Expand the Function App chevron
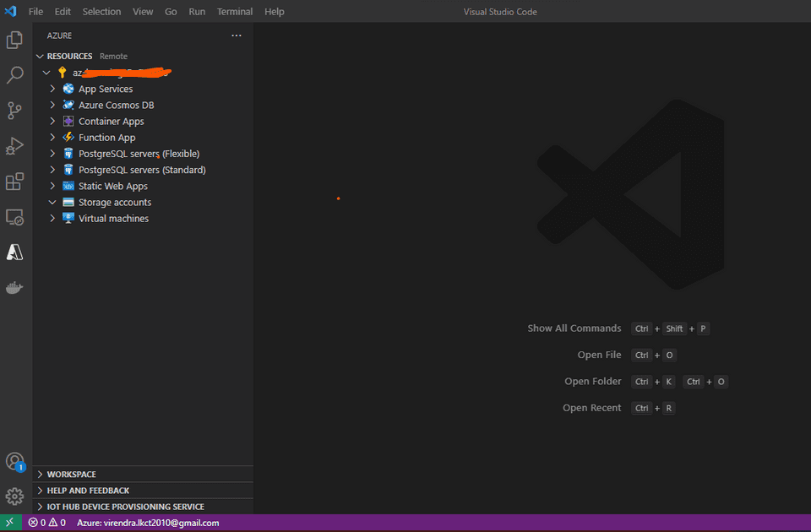 coord(52,138)
